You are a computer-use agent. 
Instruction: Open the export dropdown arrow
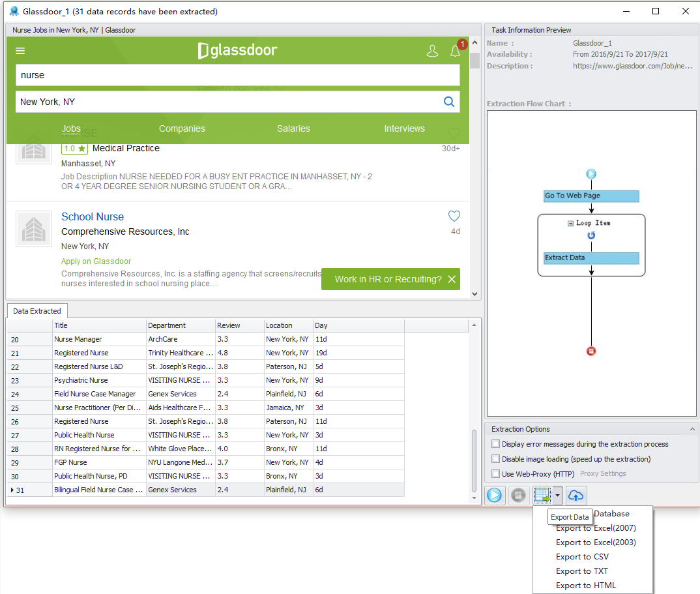tap(558, 496)
